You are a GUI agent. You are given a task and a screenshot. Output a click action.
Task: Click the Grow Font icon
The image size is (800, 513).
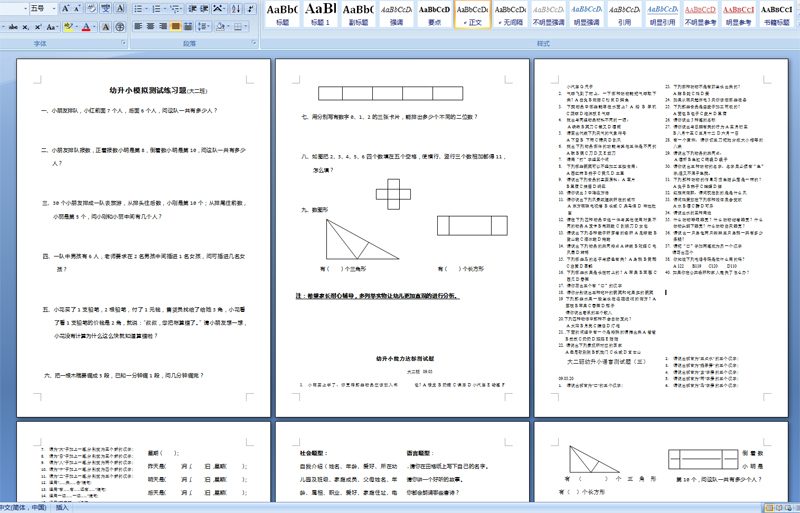65,9
